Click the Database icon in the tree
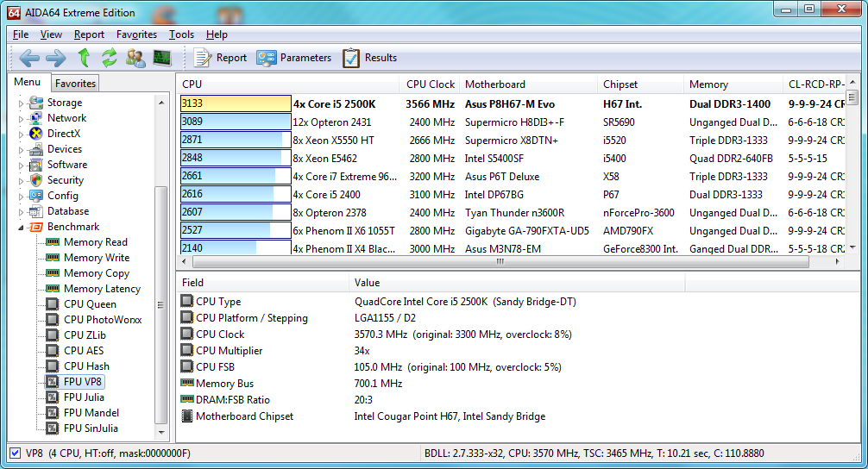Screen dimensions: 868x469 coord(36,210)
